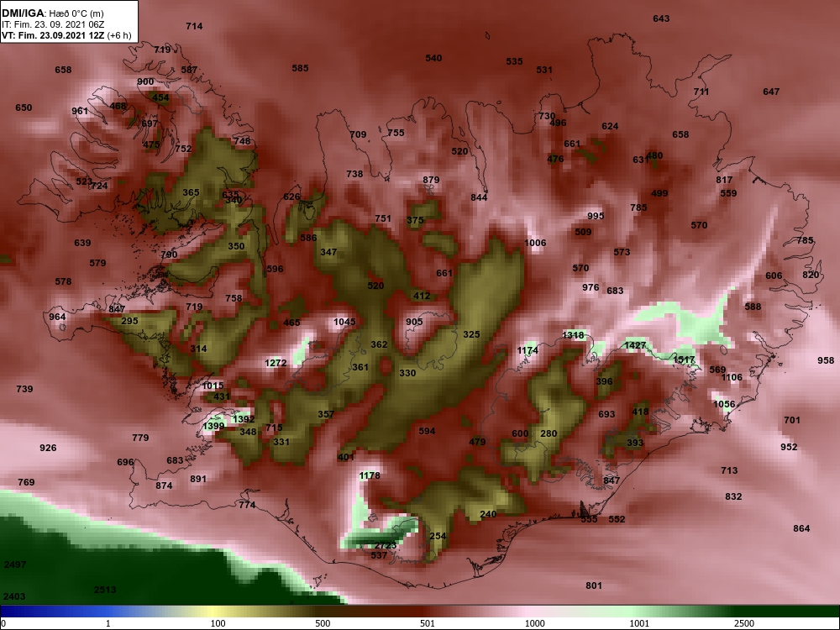Click the map value 1056
Screen dimensions: 840x630
click(x=724, y=404)
